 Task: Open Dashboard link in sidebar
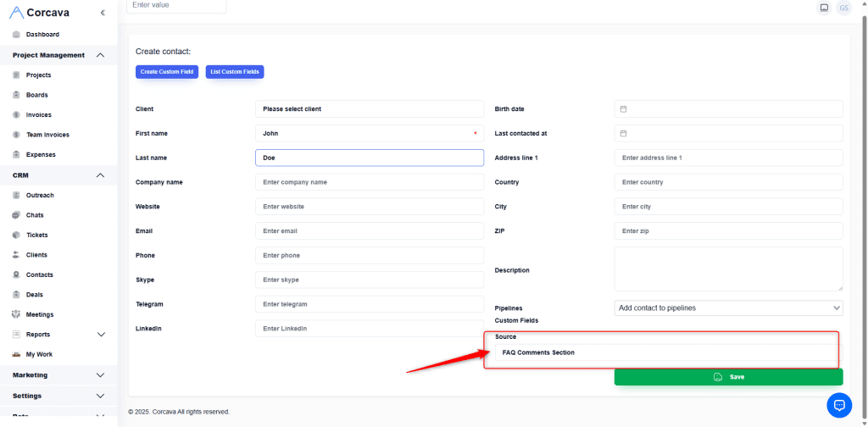tap(42, 34)
